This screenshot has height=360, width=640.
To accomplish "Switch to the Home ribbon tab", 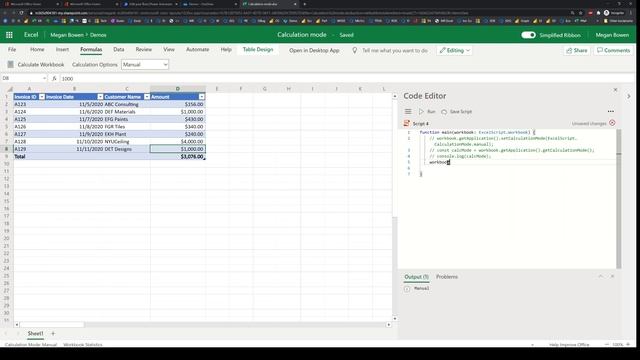I will (x=37, y=49).
